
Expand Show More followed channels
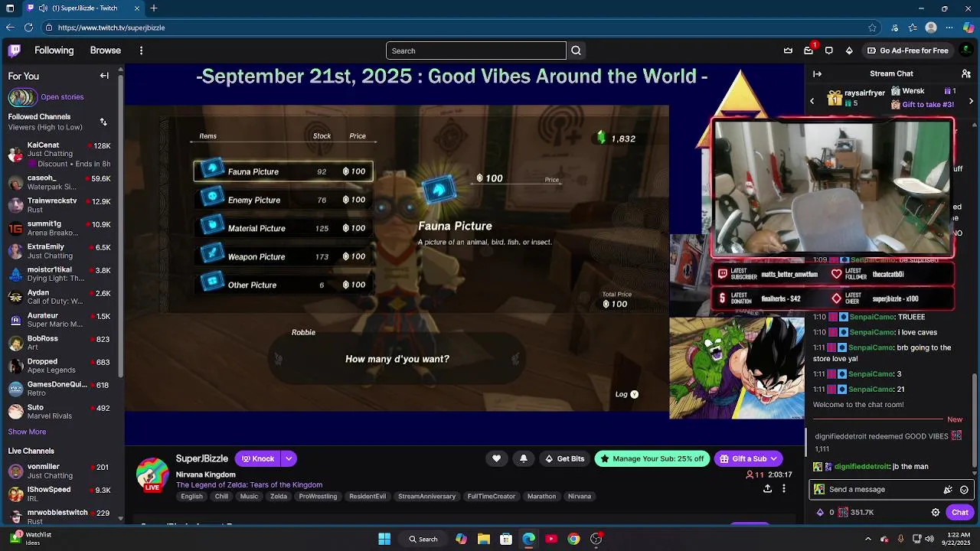(x=27, y=432)
